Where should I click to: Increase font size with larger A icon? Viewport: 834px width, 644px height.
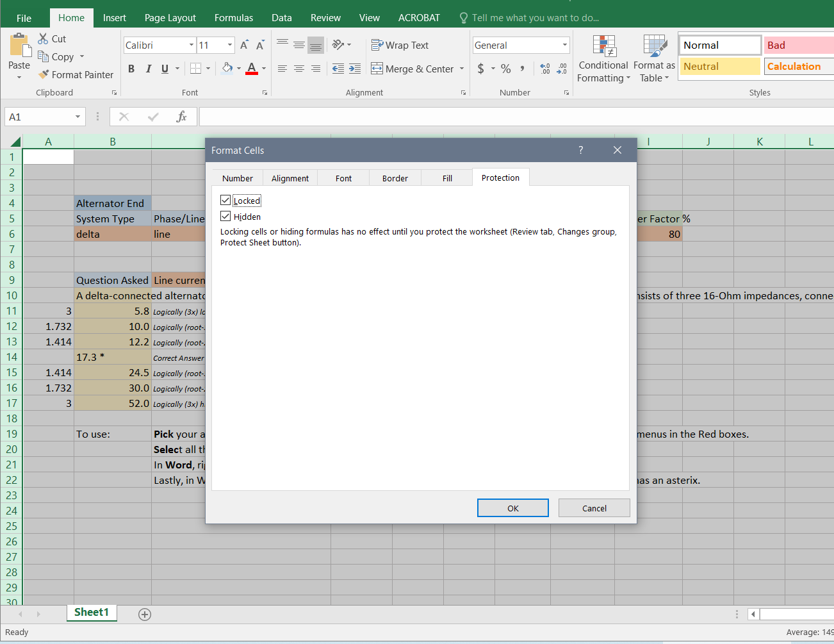coord(244,45)
